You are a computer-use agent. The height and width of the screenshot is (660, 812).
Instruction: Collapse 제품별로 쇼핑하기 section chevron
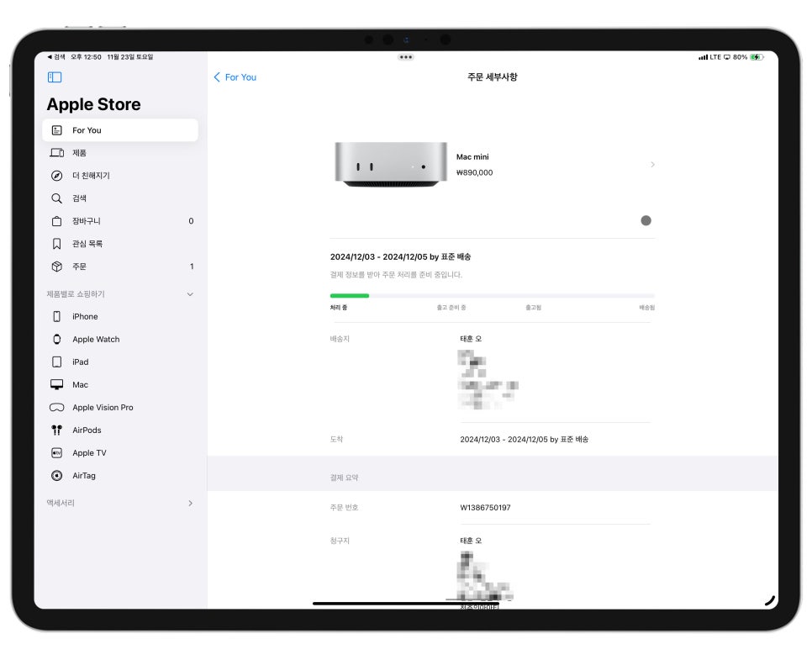point(190,294)
